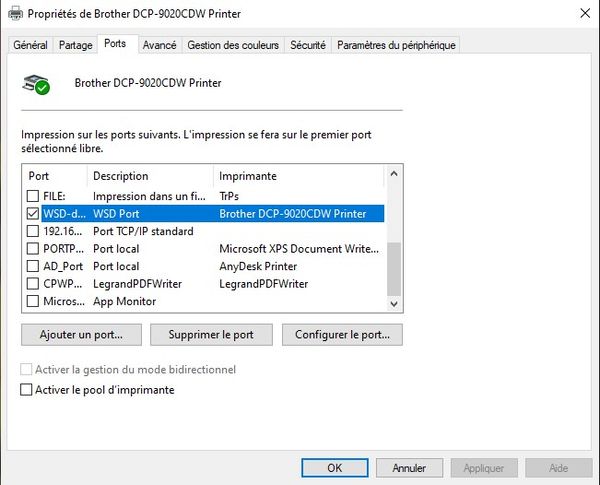Open the Paramètres du périphérique tab
Image resolution: width=600 pixels, height=485 pixels.
point(396,45)
